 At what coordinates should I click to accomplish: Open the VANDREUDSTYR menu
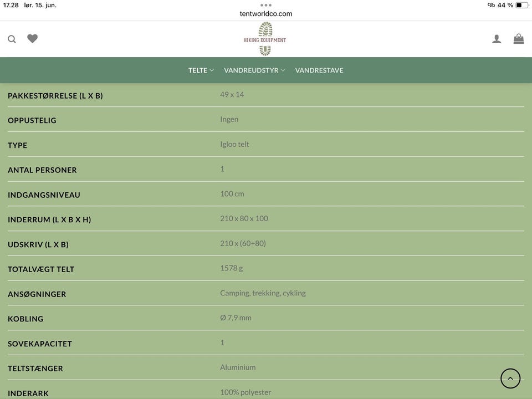251,70
